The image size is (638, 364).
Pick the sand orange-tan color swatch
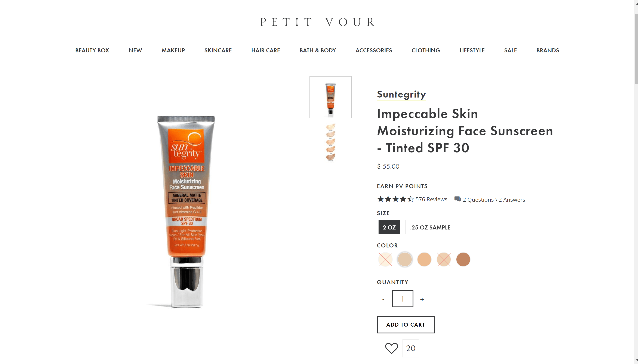[x=424, y=259]
